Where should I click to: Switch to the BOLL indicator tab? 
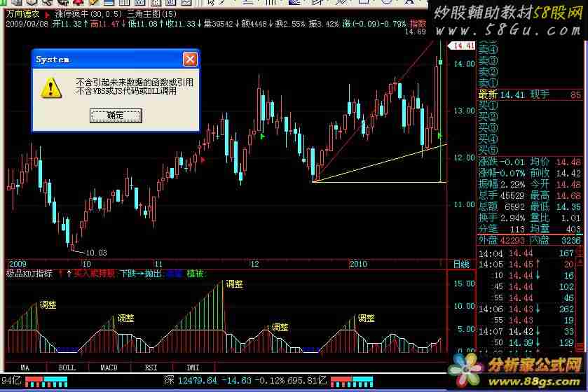point(67,367)
